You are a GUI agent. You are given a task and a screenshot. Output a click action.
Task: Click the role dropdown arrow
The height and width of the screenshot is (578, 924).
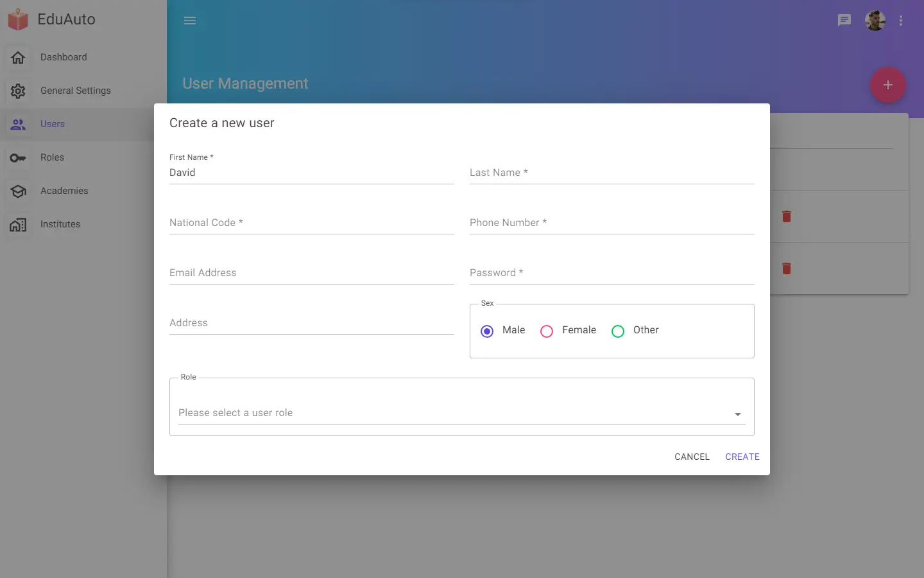[x=738, y=414]
